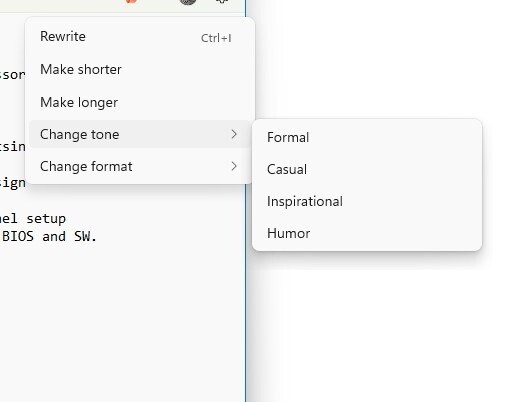Image resolution: width=517 pixels, height=402 pixels.
Task: Click the Copilot icon in the toolbar
Action: pos(131,1)
